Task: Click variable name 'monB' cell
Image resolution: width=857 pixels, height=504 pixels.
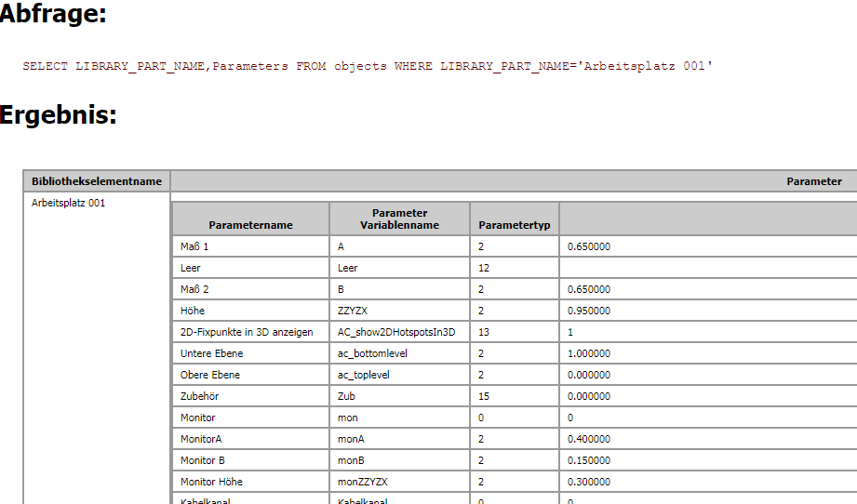Action: coord(399,460)
